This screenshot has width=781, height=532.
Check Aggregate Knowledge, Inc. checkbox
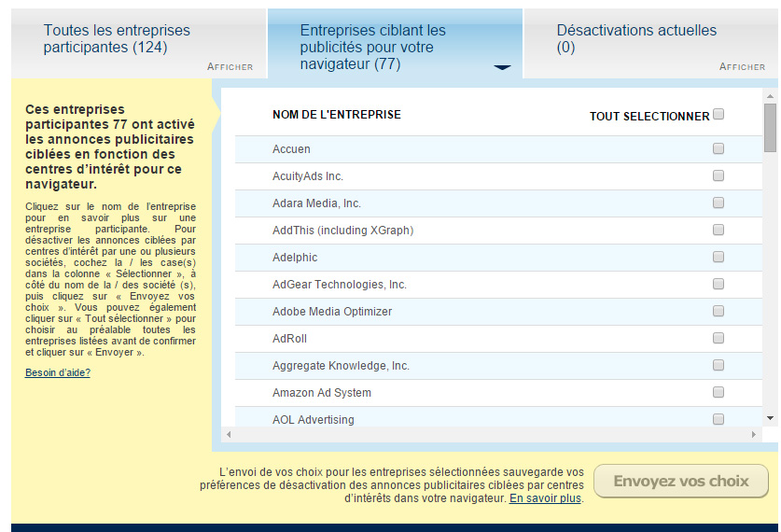(718, 365)
